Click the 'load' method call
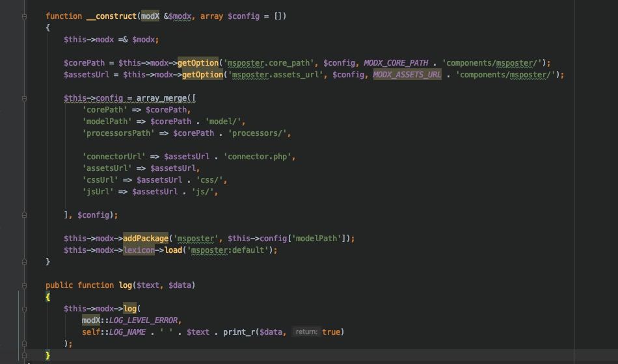Image resolution: width=618 pixels, height=364 pixels. pos(173,250)
